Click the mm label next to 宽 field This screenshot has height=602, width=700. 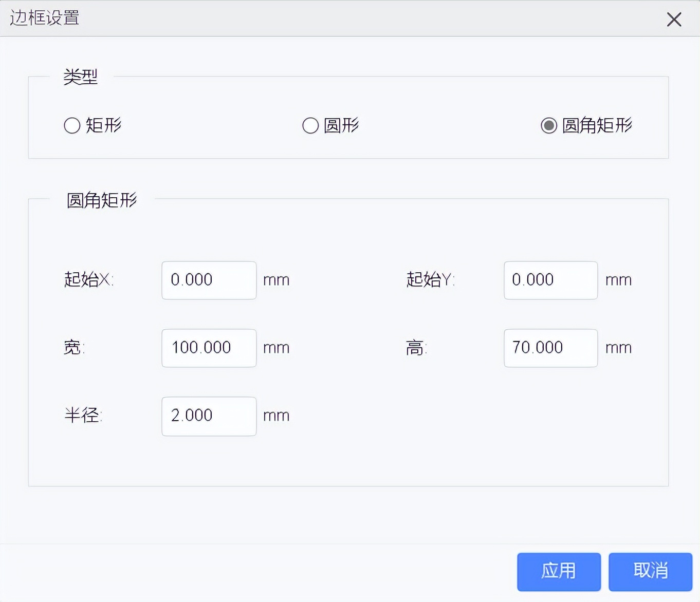[x=276, y=348]
